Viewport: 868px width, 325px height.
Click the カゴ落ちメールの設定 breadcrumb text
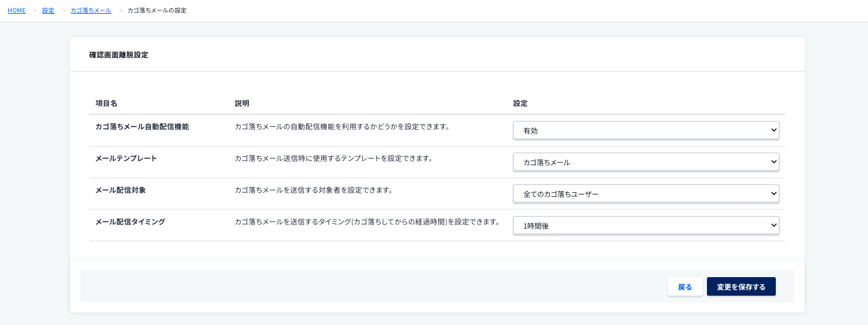tap(157, 11)
